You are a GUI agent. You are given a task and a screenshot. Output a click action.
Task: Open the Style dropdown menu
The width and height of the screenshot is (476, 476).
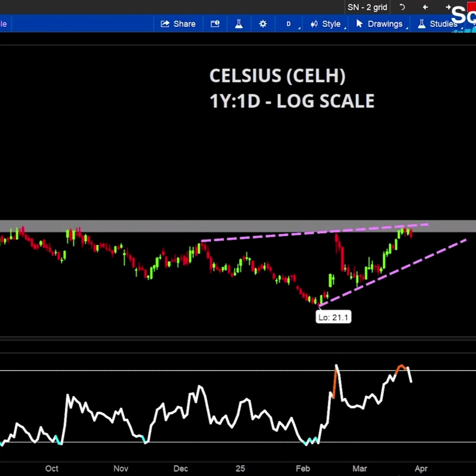point(331,24)
